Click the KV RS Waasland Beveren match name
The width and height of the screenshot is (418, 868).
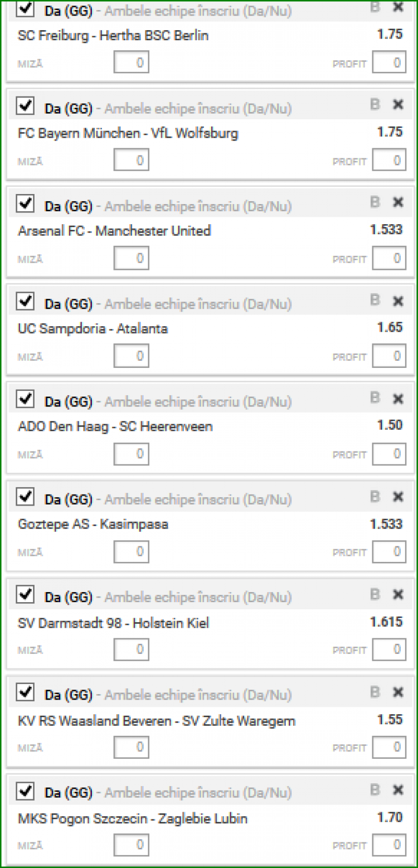(157, 721)
